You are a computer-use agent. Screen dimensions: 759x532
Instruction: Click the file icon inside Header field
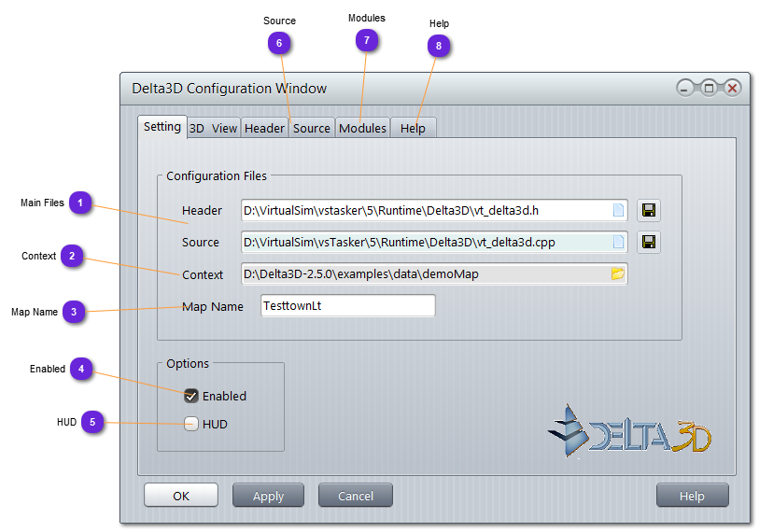618,211
